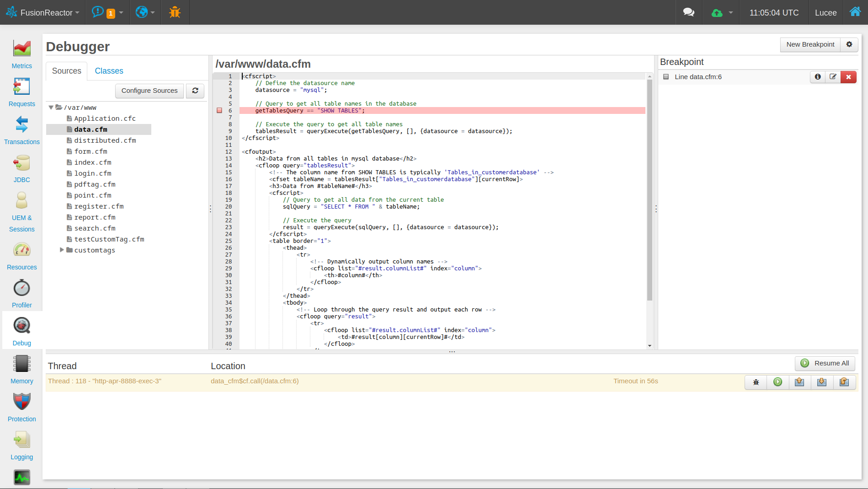868x489 pixels.
Task: Open Application.cfc in source tree
Action: coord(105,118)
